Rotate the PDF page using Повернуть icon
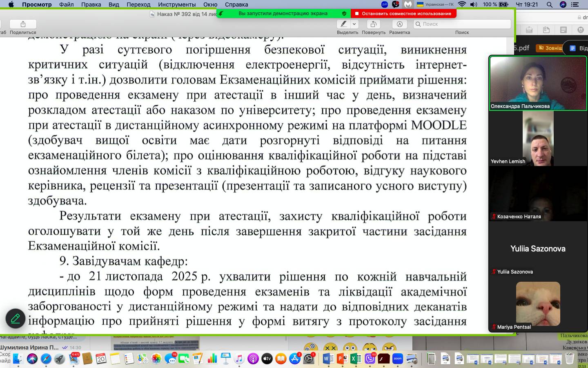588x368 pixels. (x=374, y=24)
